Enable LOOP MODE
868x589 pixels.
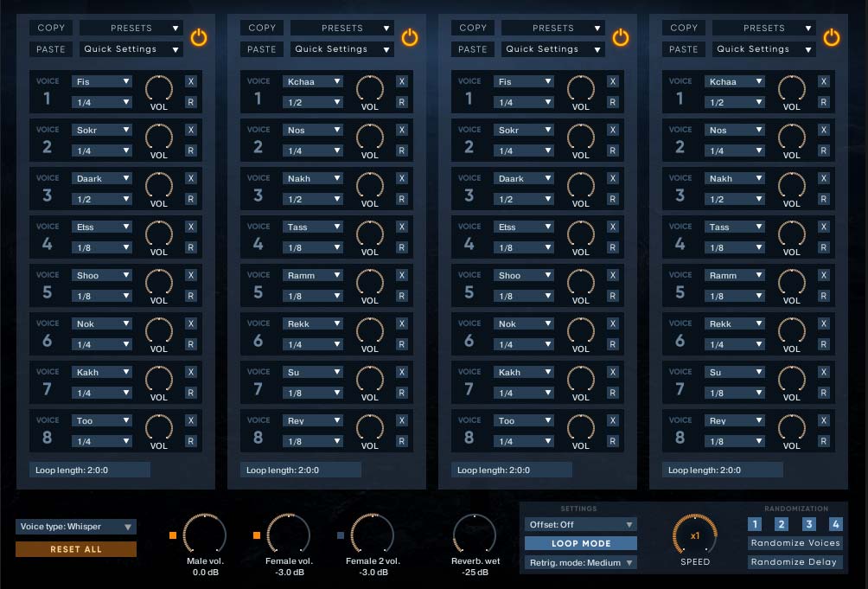tap(580, 543)
